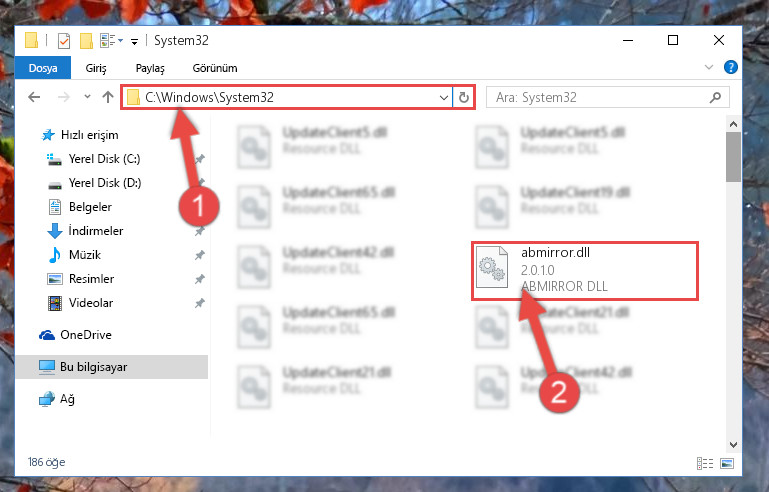The height and width of the screenshot is (492, 769).
Task: Toggle pin beside Resimler folder
Action: tap(200, 279)
